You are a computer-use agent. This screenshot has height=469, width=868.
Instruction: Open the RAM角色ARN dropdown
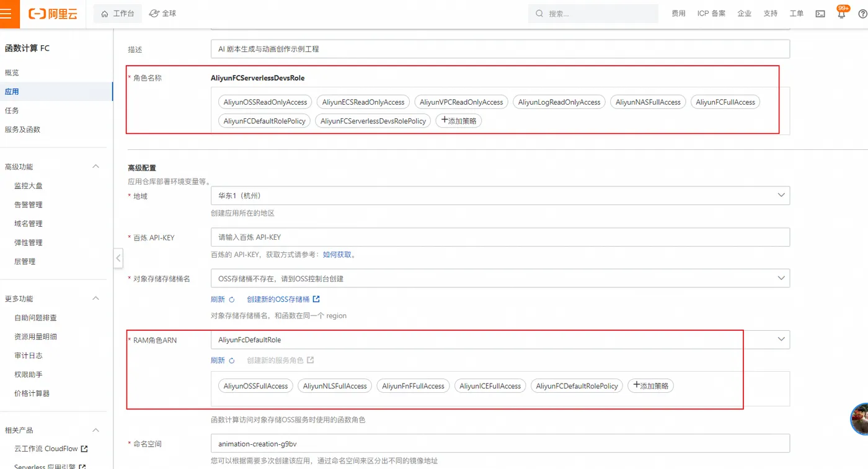coord(500,340)
